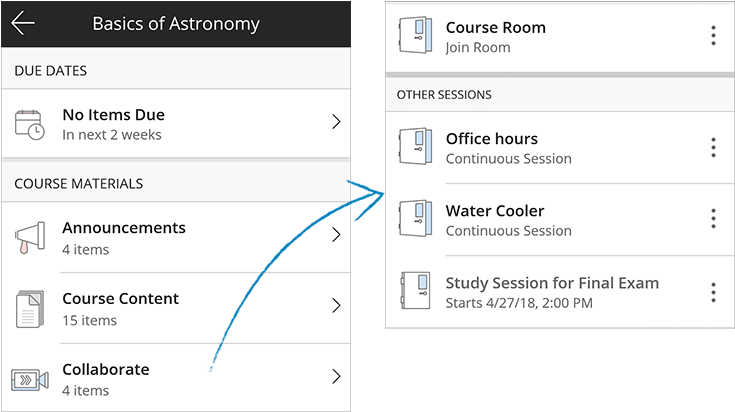This screenshot has width=735, height=412.
Task: Click the Course Content documents icon
Action: (x=30, y=308)
